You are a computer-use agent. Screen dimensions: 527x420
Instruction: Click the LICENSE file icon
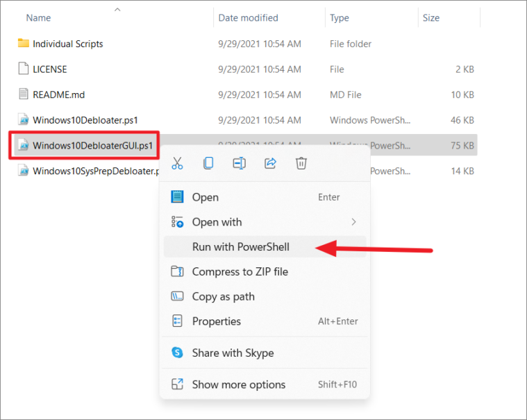pyautogui.click(x=23, y=68)
